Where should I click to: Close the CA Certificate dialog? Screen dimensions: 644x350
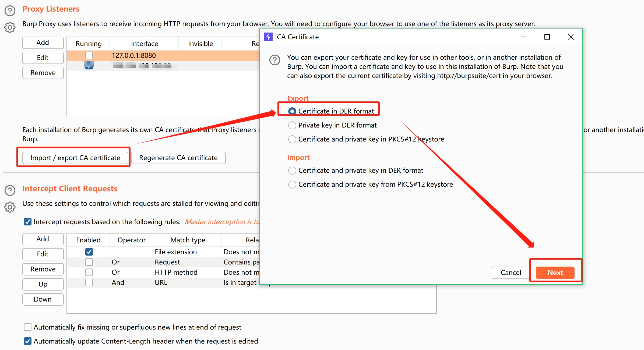tap(571, 37)
